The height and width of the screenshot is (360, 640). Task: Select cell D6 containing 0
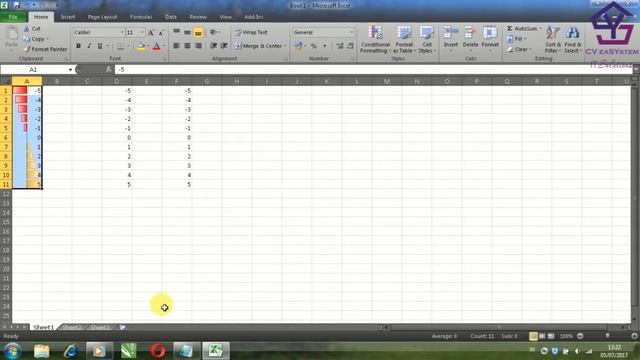tap(117, 138)
